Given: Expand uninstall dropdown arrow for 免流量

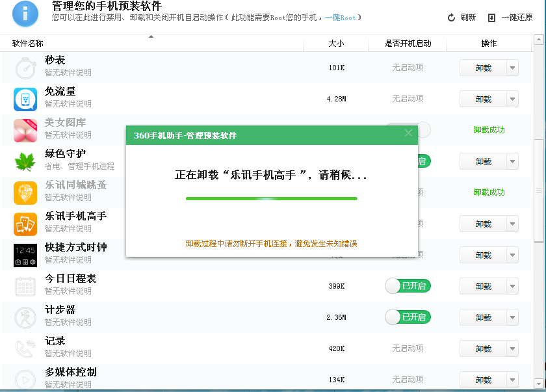Looking at the screenshot, I should [512, 99].
